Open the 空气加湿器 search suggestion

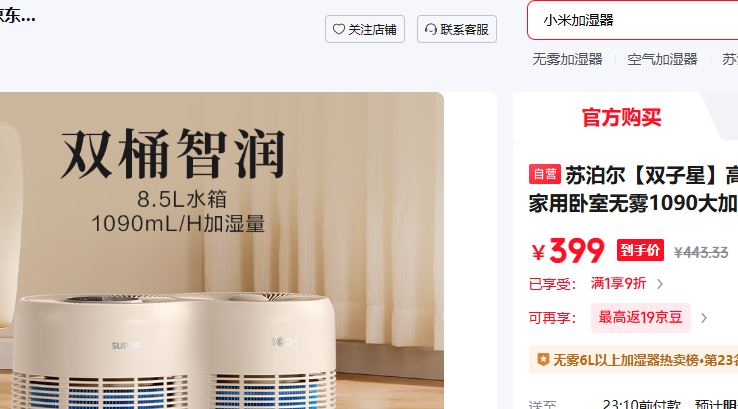(662, 59)
